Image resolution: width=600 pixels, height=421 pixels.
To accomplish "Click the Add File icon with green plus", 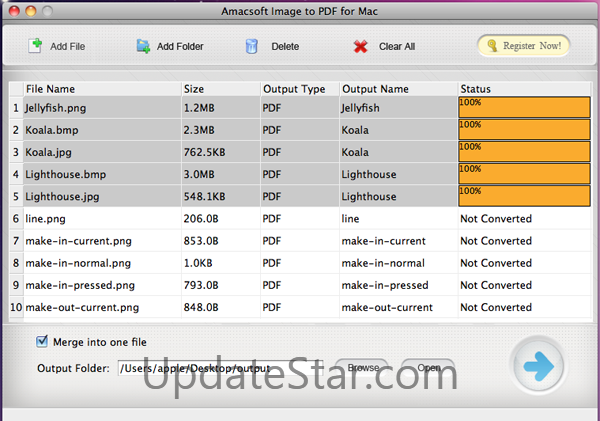I will [35, 46].
